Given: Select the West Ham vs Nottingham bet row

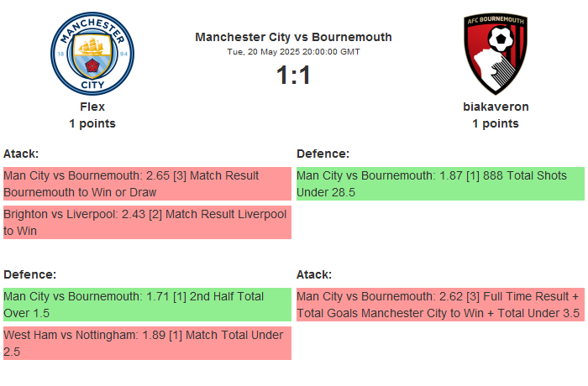Looking at the screenshot, I should [x=146, y=343].
